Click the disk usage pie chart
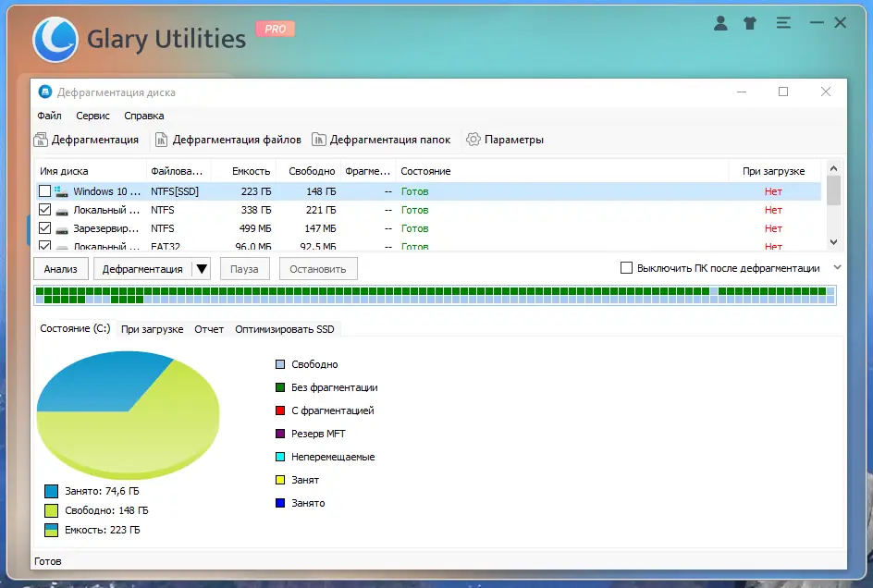Screen dimensions: 873x588 pyautogui.click(x=128, y=415)
